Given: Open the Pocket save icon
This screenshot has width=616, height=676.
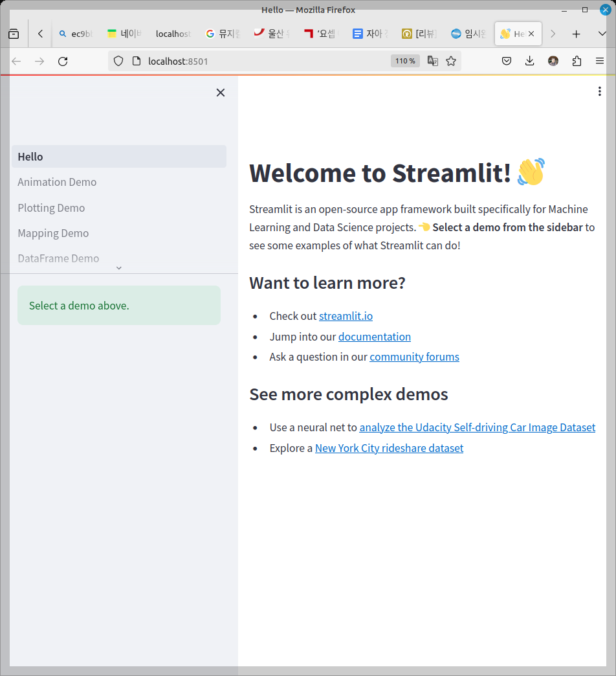Looking at the screenshot, I should click(x=507, y=61).
